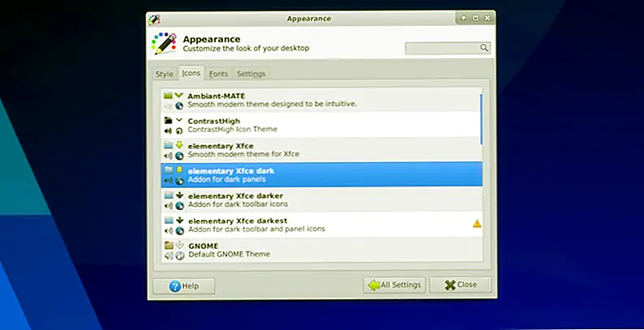This screenshot has height=330, width=644.
Task: Click the GNOME theme folder preview icon
Action: point(169,244)
